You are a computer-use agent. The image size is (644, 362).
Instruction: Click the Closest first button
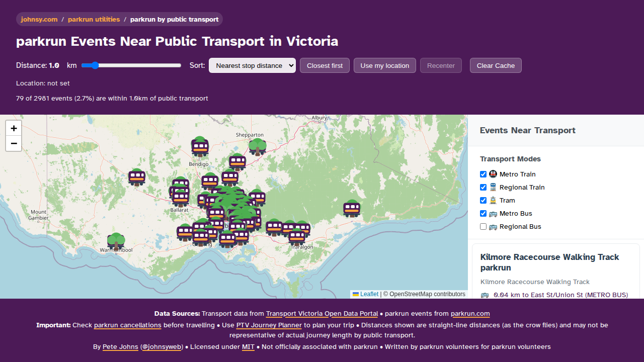pos(325,65)
